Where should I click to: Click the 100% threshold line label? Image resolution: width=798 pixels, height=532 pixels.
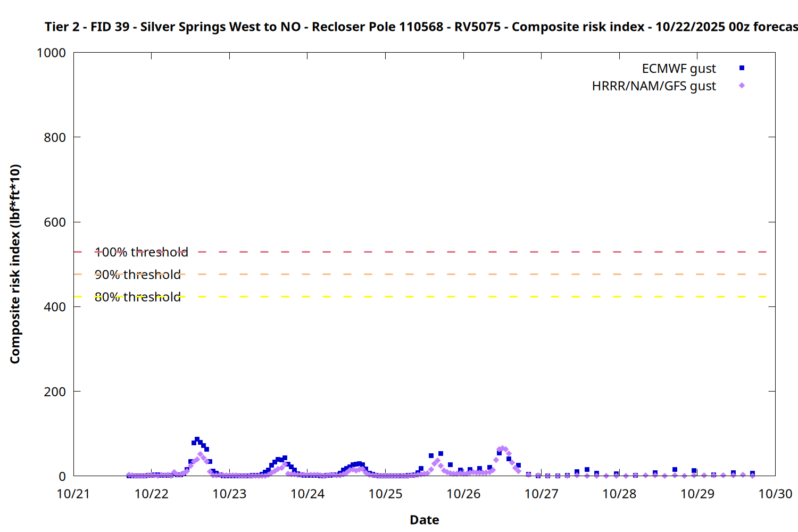click(x=141, y=252)
